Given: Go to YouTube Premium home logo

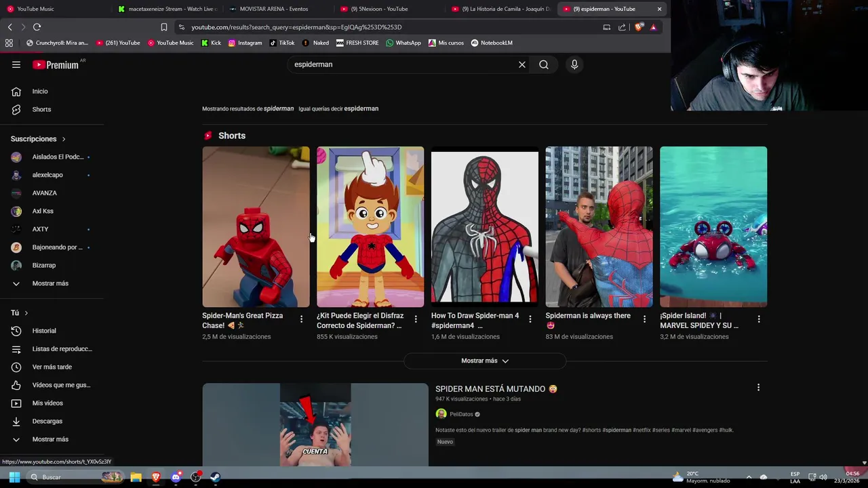Looking at the screenshot, I should 56,64.
